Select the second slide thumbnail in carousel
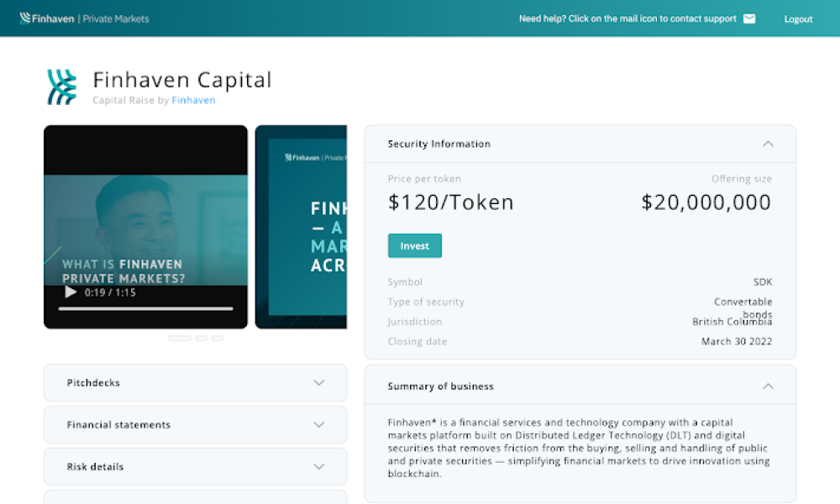840x504 pixels. (x=301, y=227)
